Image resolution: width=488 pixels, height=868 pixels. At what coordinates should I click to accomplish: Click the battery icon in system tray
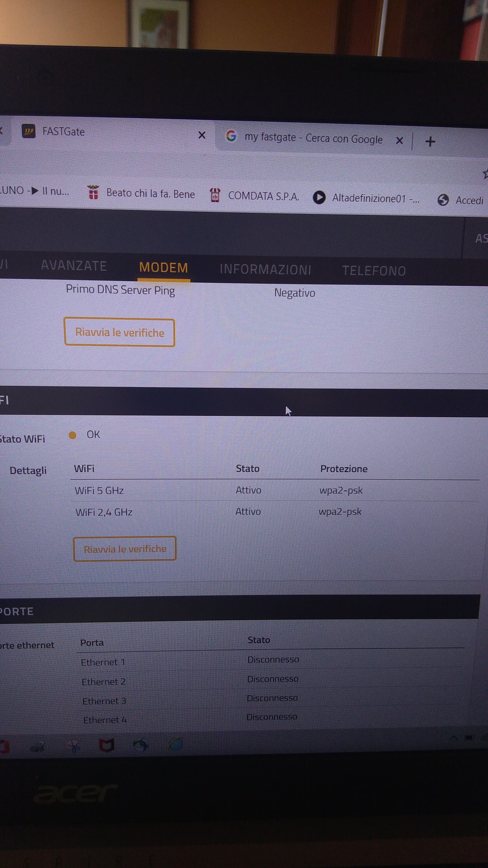(x=469, y=738)
